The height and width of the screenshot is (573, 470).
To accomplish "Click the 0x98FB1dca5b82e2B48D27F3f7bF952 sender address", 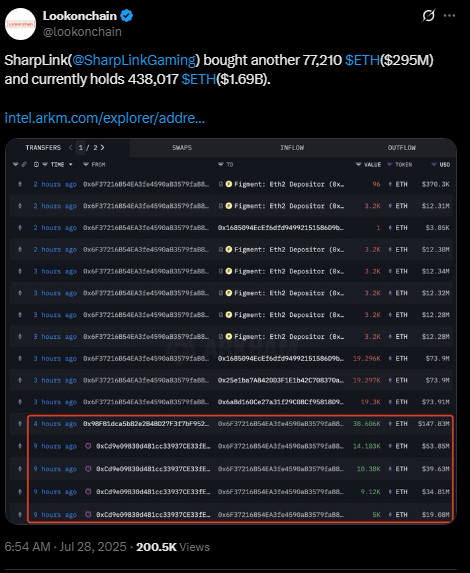I will point(146,424).
